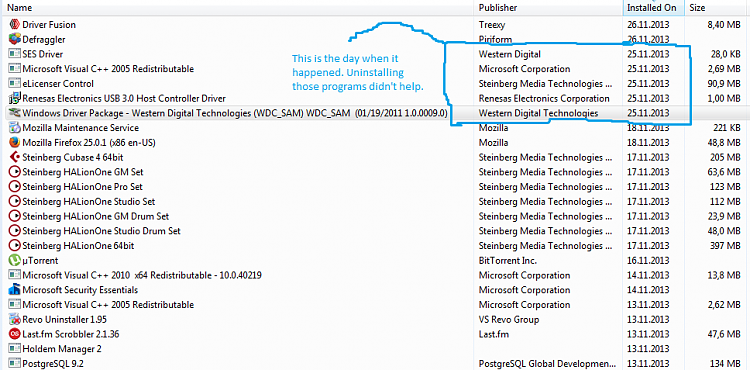Click the Defraggler program icon
Viewport: 750px width, 370px height.
[x=15, y=39]
